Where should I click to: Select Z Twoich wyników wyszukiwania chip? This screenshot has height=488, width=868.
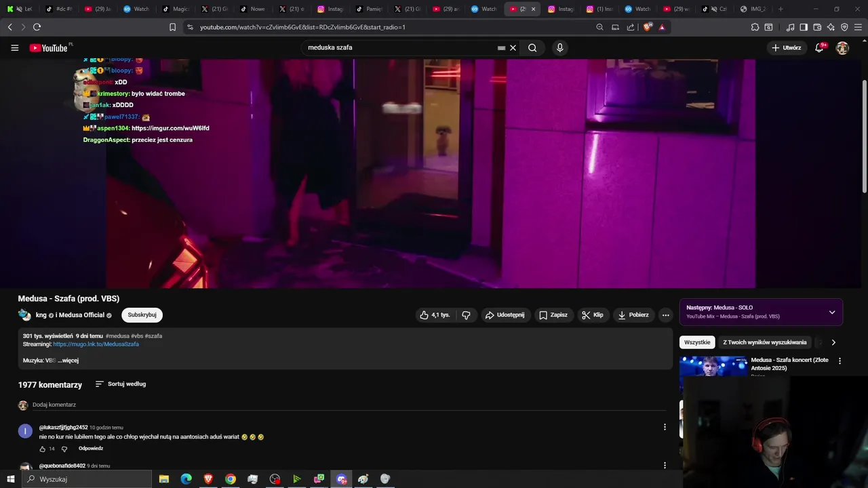point(765,342)
